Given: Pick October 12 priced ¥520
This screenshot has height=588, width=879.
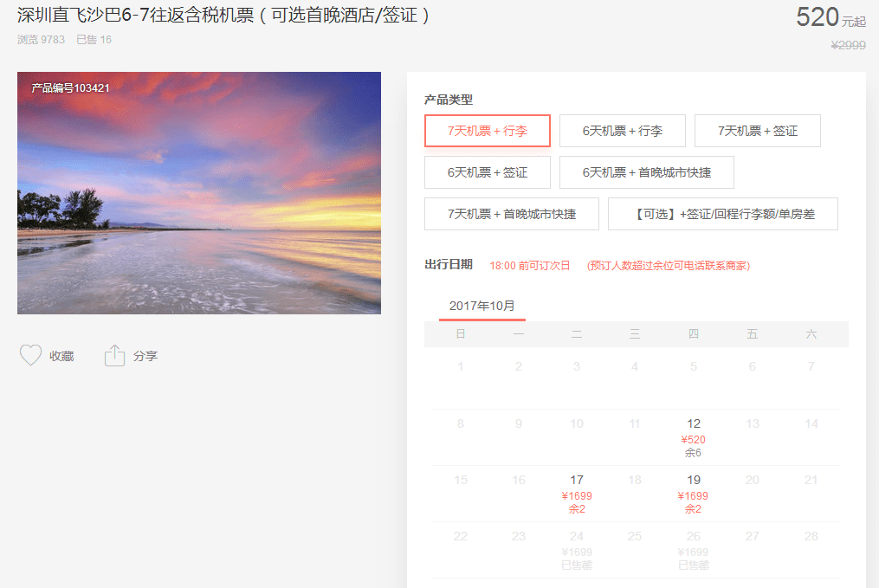Looking at the screenshot, I should tap(694, 437).
